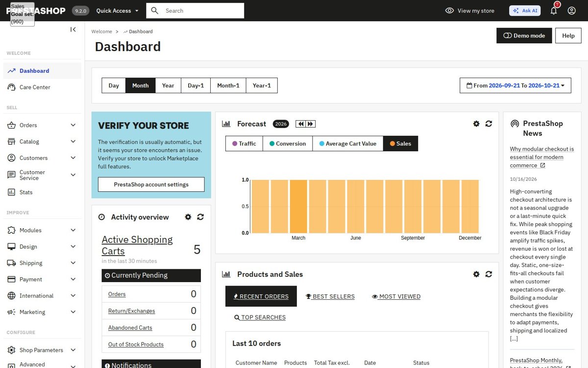588x368 pixels.
Task: Click the Orders basket icon in sidebar
Action: click(x=11, y=125)
